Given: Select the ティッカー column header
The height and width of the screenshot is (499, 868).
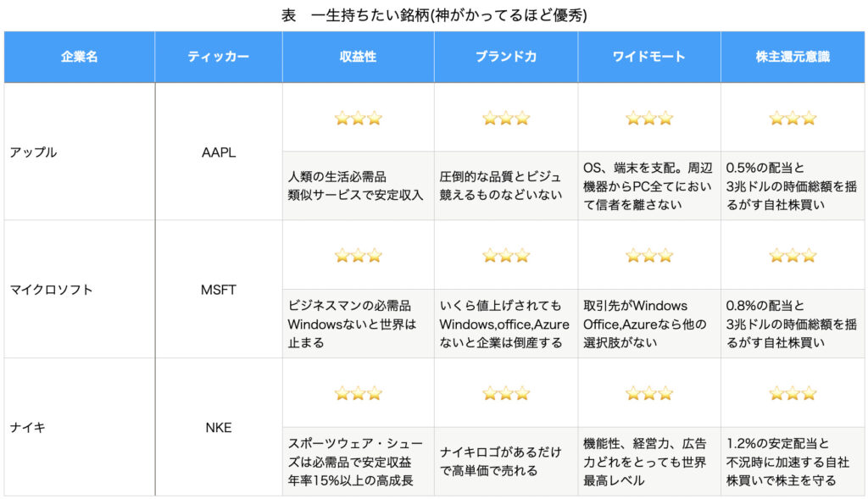Looking at the screenshot, I should pos(219,57).
